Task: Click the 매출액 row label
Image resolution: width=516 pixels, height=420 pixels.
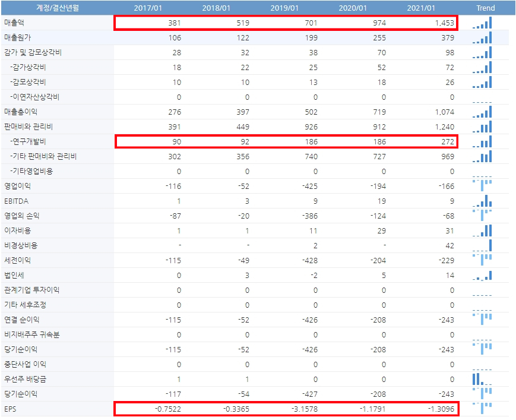Action: (x=14, y=23)
